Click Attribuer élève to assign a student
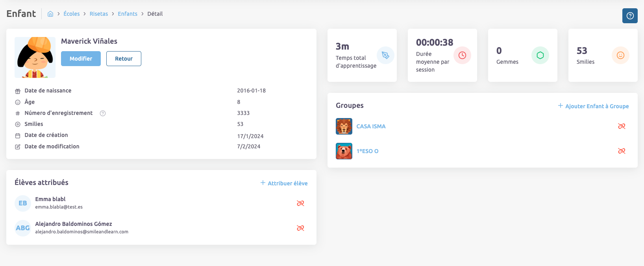 [x=284, y=183]
